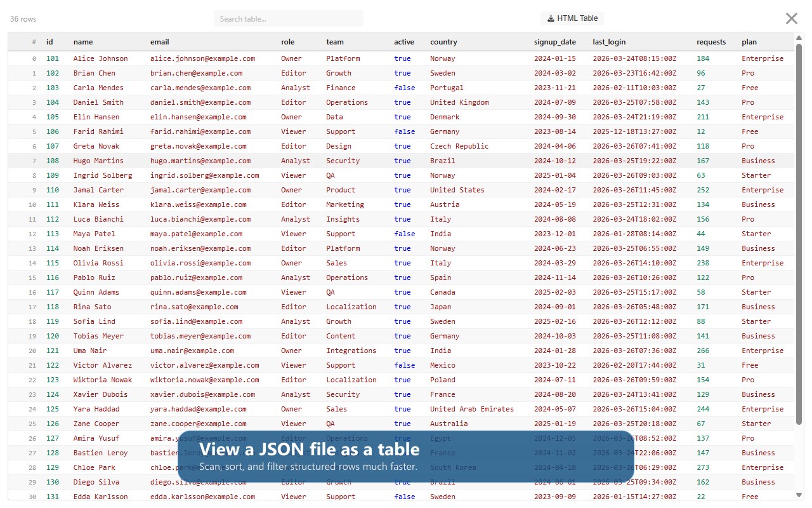This screenshot has height=508, width=812.
Task: Sort by the active column header
Action: pos(404,42)
